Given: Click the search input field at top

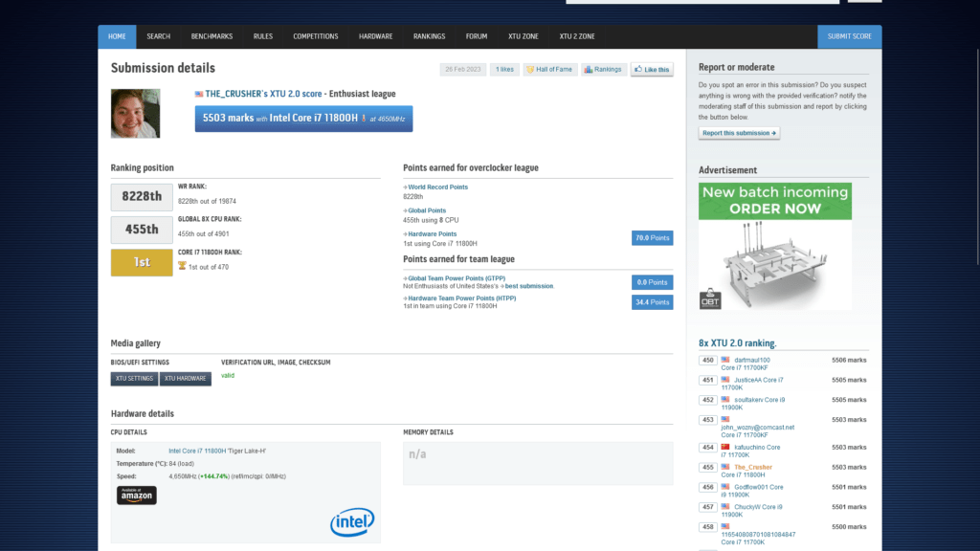Looking at the screenshot, I should 702,2.
